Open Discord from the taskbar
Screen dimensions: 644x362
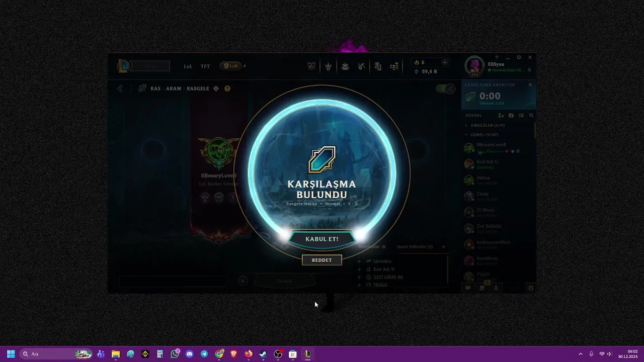(x=189, y=354)
